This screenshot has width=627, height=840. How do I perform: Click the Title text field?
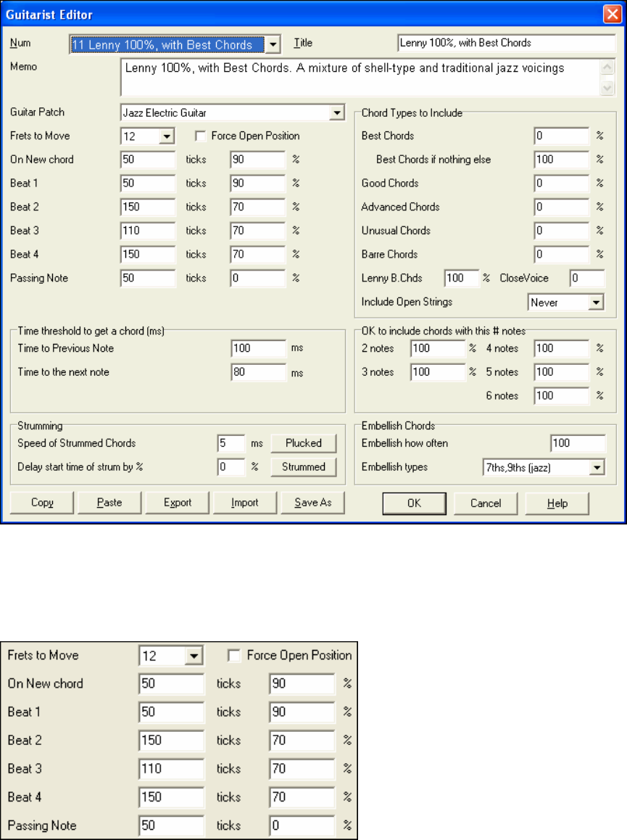[x=507, y=43]
